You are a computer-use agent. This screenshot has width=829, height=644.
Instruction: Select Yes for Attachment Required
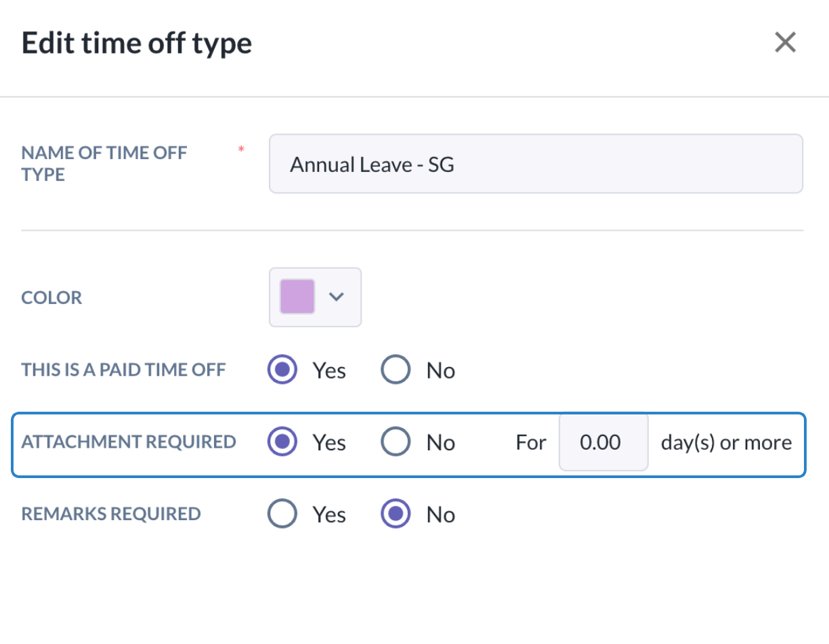point(282,442)
